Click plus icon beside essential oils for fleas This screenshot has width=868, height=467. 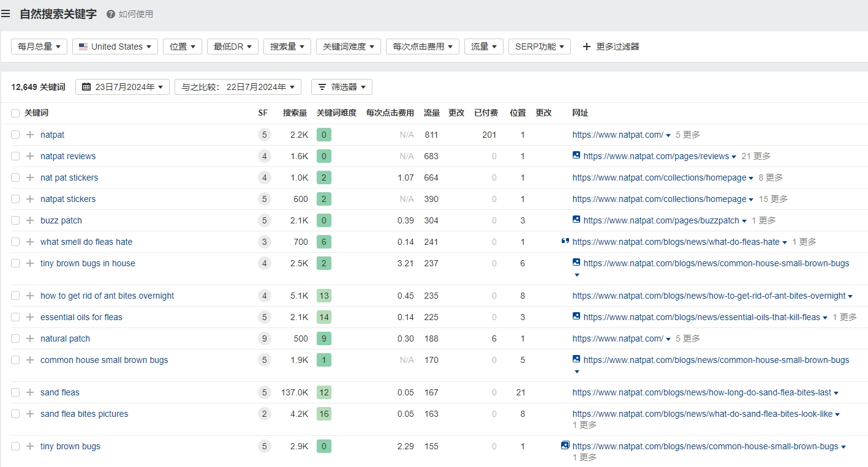(x=30, y=317)
